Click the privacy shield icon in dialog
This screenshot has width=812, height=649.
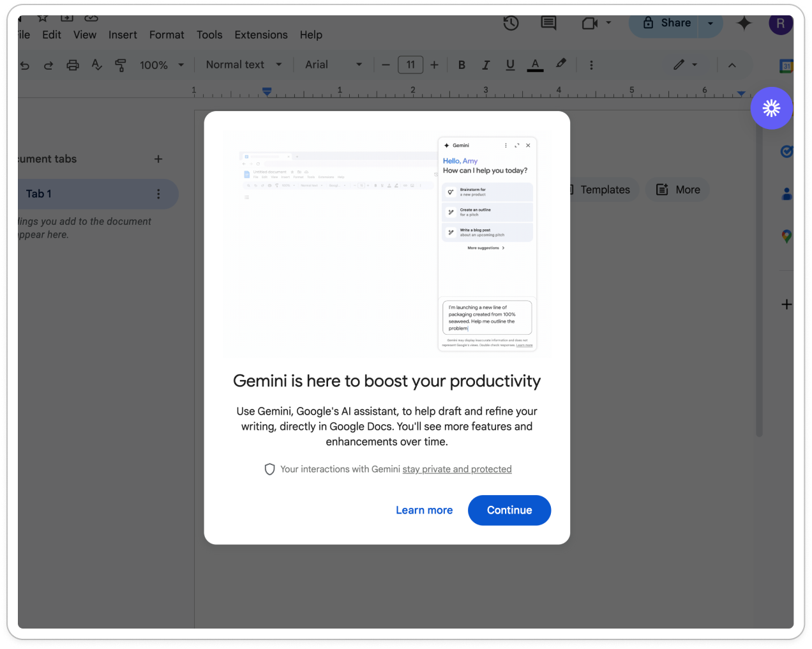point(269,470)
